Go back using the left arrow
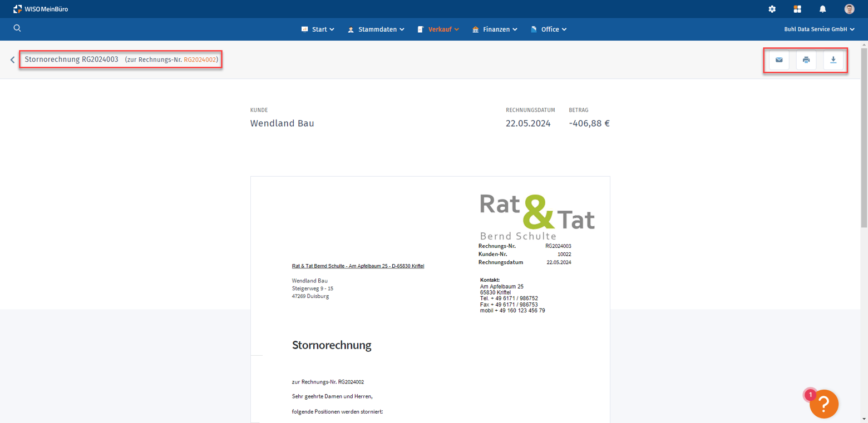Viewport: 868px width, 423px height. point(12,59)
